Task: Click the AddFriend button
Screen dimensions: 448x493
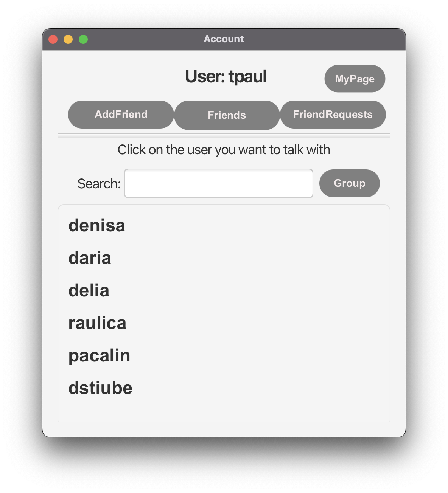Action: [120, 114]
